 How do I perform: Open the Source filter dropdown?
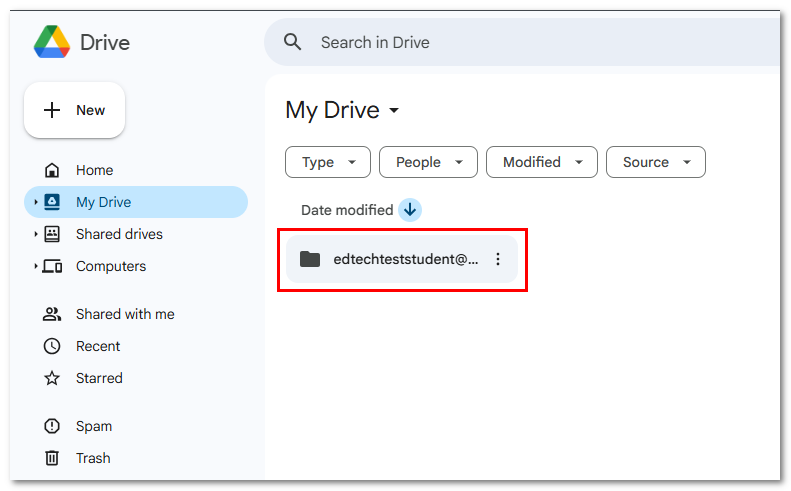tap(656, 162)
